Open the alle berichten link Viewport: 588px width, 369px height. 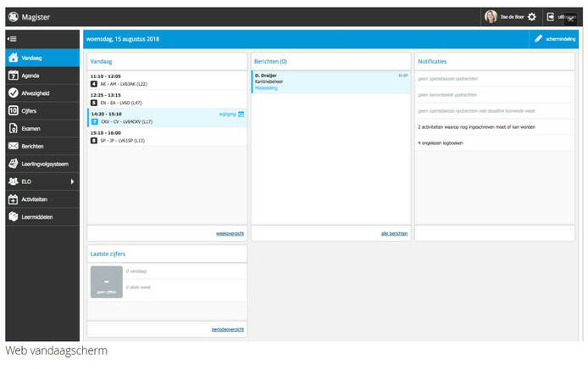pos(394,233)
